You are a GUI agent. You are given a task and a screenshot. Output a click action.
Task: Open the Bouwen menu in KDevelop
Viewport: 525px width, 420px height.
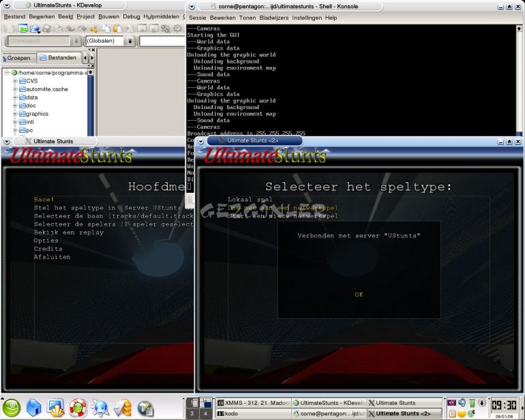(x=108, y=16)
